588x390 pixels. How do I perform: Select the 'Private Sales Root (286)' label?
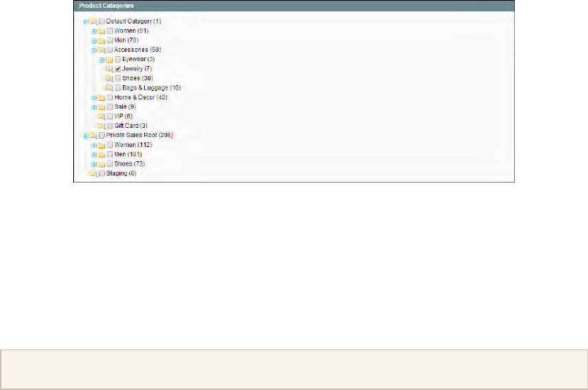click(139, 135)
